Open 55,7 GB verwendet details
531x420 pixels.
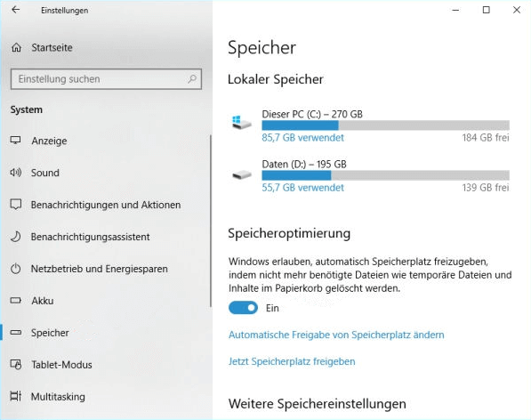(x=302, y=188)
